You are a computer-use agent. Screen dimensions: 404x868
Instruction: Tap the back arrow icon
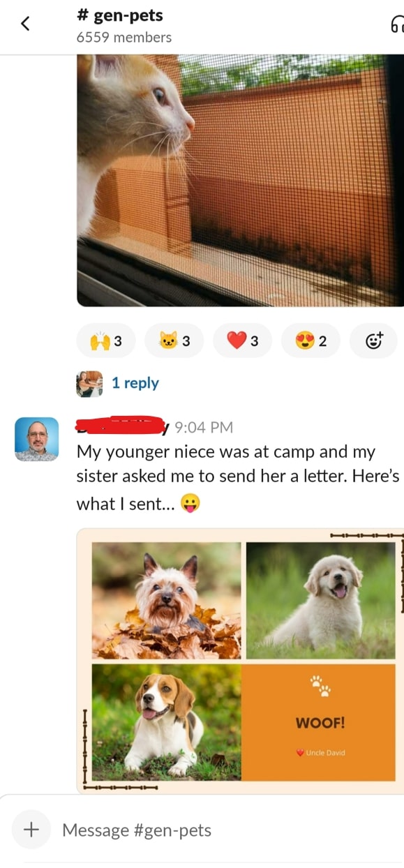pyautogui.click(x=26, y=24)
